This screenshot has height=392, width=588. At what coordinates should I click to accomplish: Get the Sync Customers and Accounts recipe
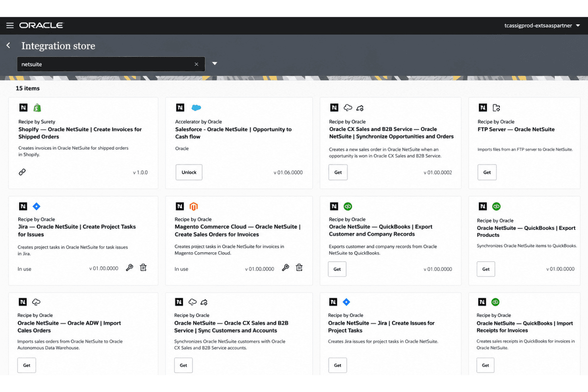[184, 365]
